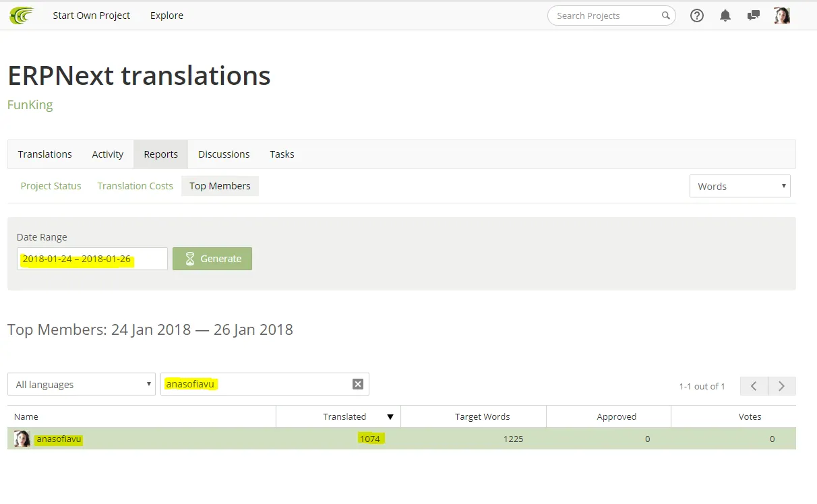Viewport: 817px width, 504px height.
Task: Open the notifications bell icon
Action: pos(725,15)
